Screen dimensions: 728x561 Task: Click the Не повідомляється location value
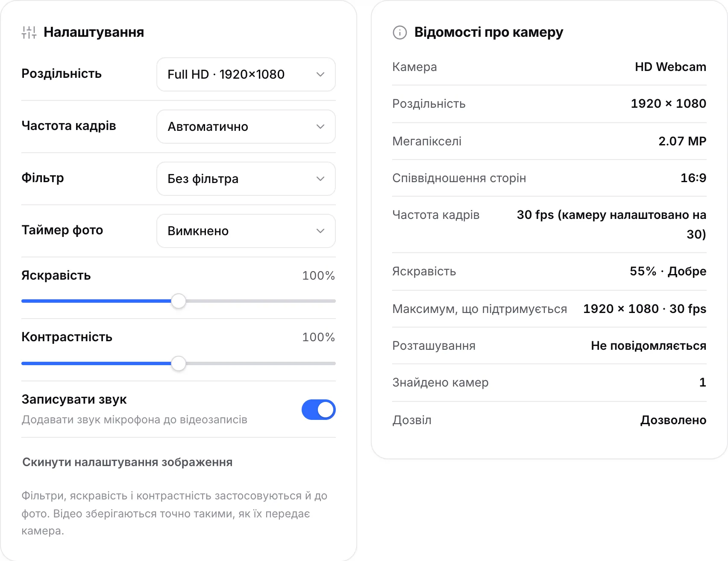649,345
